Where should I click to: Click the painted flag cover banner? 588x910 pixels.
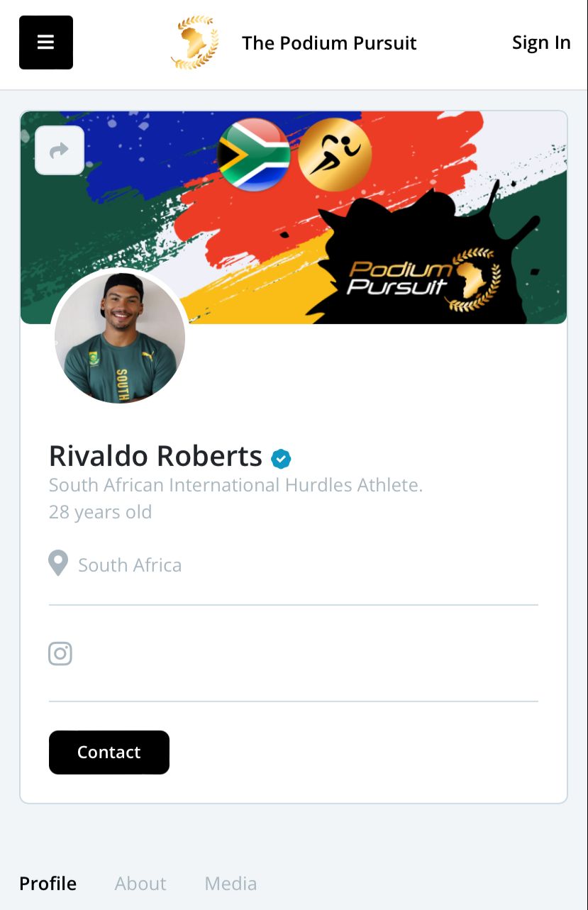click(294, 217)
